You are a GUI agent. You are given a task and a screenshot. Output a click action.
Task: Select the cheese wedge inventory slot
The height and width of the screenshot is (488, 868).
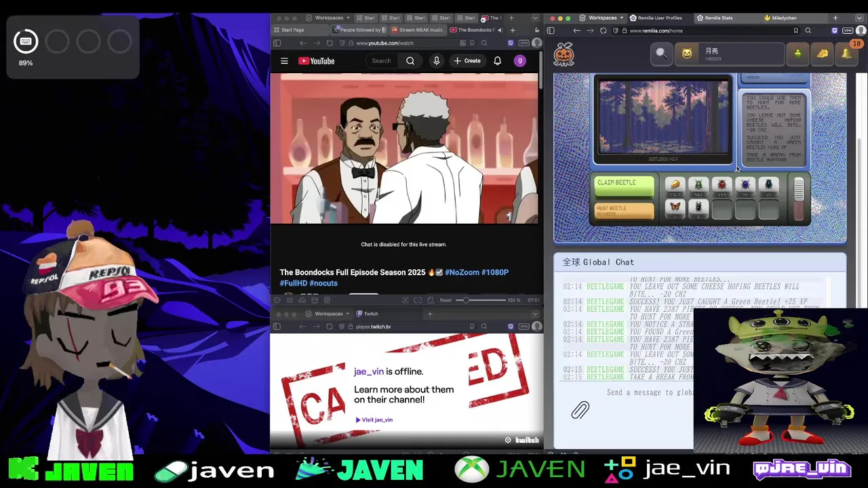pos(675,186)
